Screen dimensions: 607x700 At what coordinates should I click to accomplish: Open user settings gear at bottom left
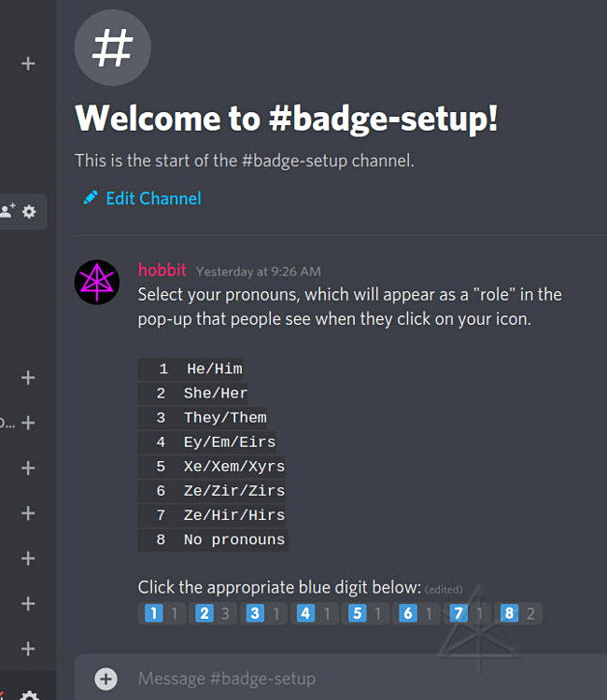[29, 695]
